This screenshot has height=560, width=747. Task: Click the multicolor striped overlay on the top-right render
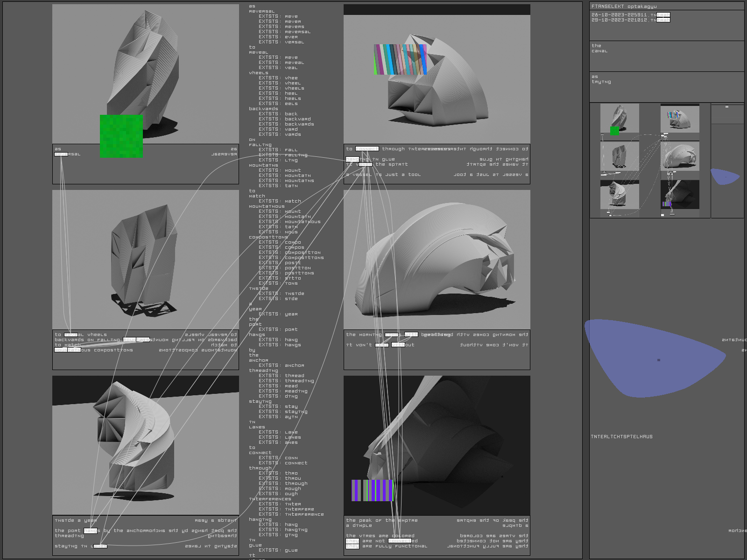click(x=400, y=60)
